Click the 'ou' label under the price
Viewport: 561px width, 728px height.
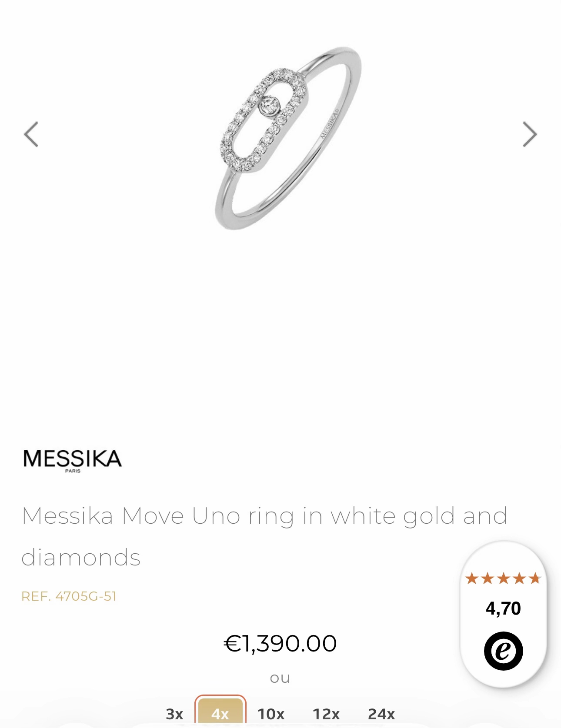click(x=280, y=678)
